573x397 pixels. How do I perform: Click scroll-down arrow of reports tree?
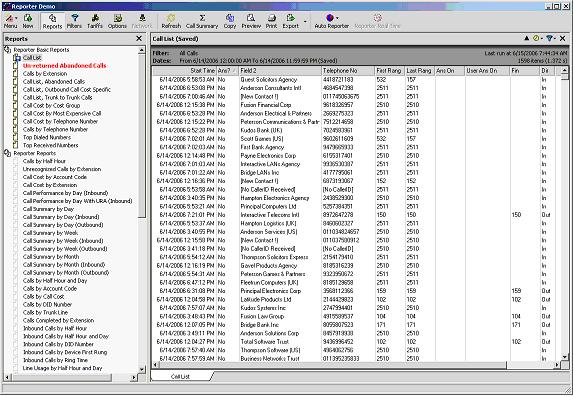pos(142,369)
